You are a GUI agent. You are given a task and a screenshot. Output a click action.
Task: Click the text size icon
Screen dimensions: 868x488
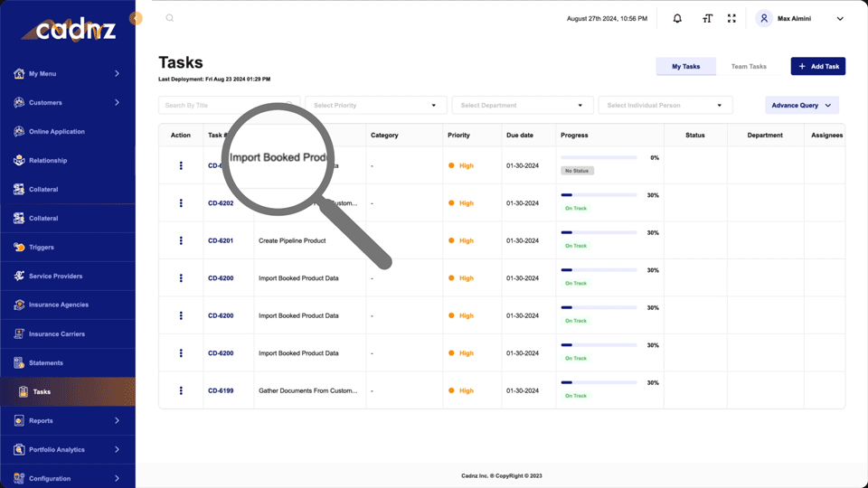[707, 18]
